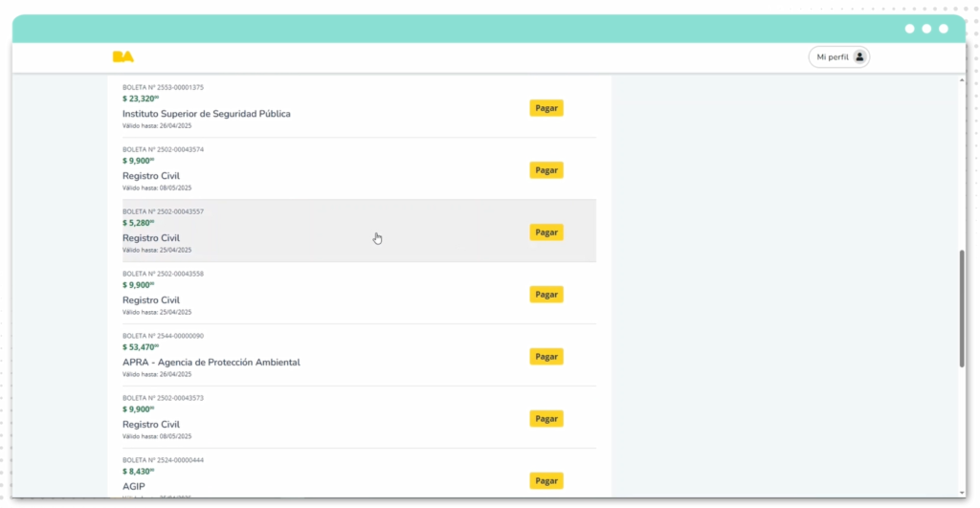Click the scrollbar up arrow
Viewport: 980px width, 508px height.
pos(962,81)
